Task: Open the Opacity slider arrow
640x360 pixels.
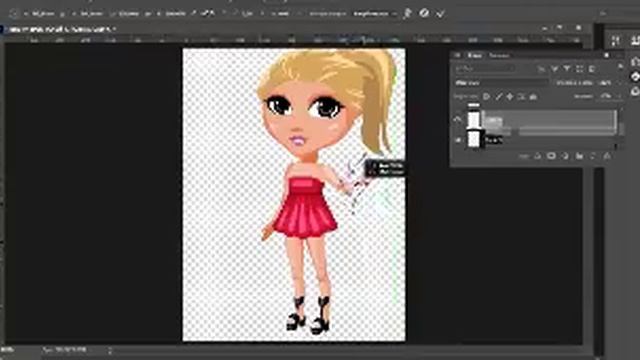Action: [619, 83]
